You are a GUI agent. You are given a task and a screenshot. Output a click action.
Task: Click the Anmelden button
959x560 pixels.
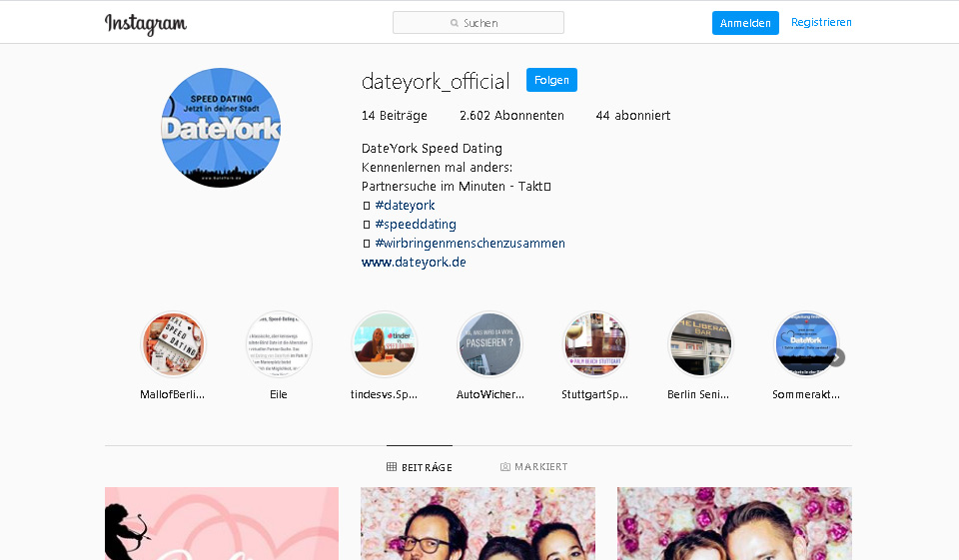pyautogui.click(x=745, y=23)
